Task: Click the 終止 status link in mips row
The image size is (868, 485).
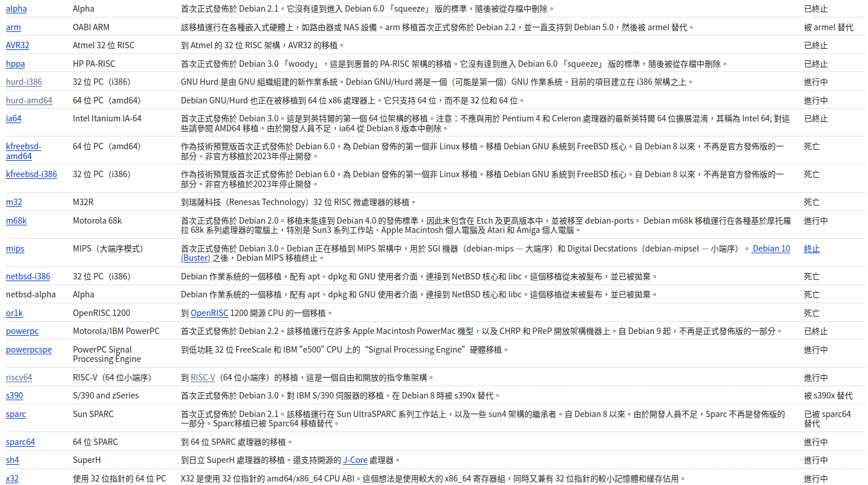Action: (812, 249)
